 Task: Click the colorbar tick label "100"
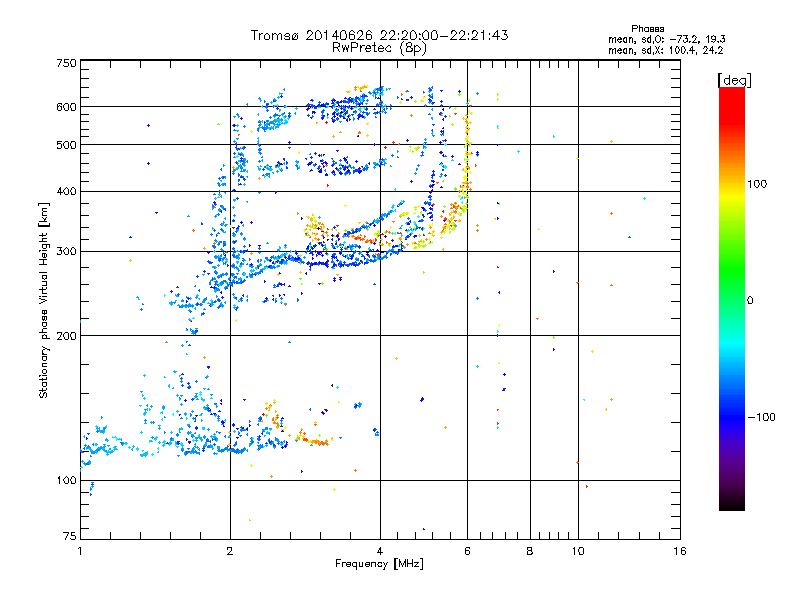pyautogui.click(x=757, y=184)
